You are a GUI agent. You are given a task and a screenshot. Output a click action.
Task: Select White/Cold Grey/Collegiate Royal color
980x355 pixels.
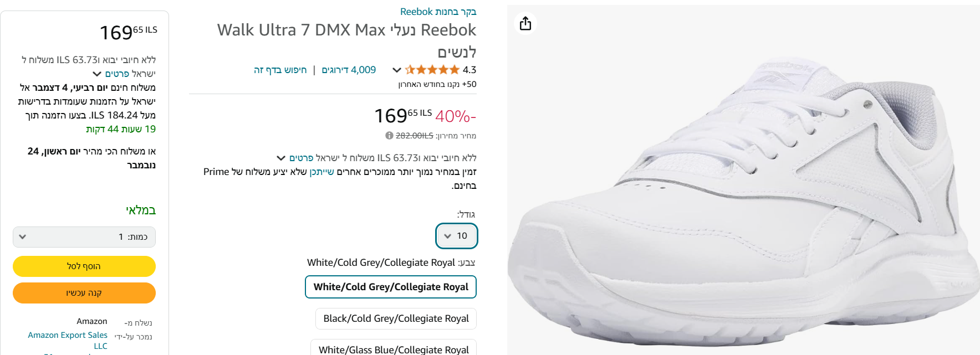391,287
